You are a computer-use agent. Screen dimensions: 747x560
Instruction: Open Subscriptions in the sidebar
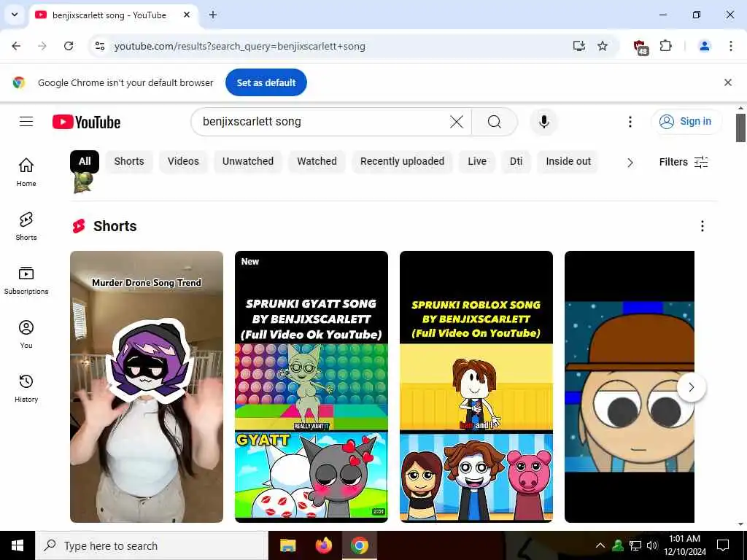(x=26, y=281)
